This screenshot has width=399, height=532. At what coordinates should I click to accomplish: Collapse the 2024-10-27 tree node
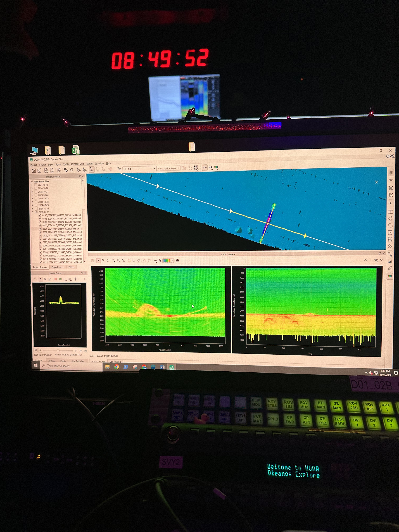click(33, 212)
